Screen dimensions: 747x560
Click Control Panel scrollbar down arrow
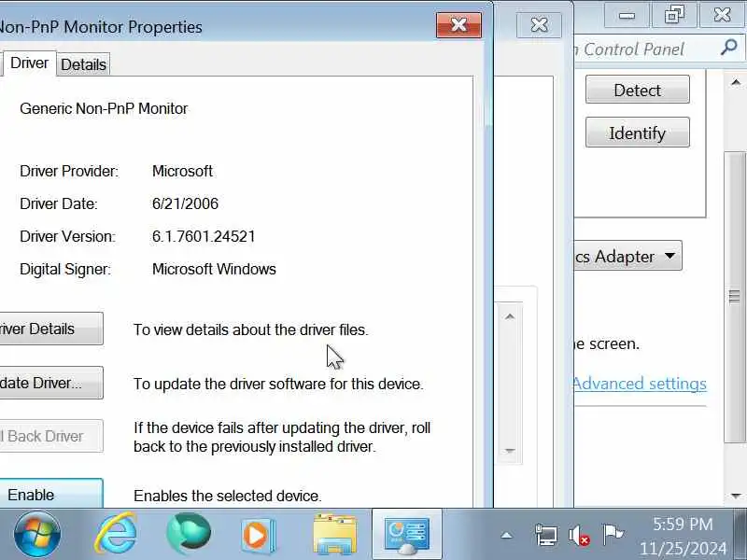tap(736, 497)
